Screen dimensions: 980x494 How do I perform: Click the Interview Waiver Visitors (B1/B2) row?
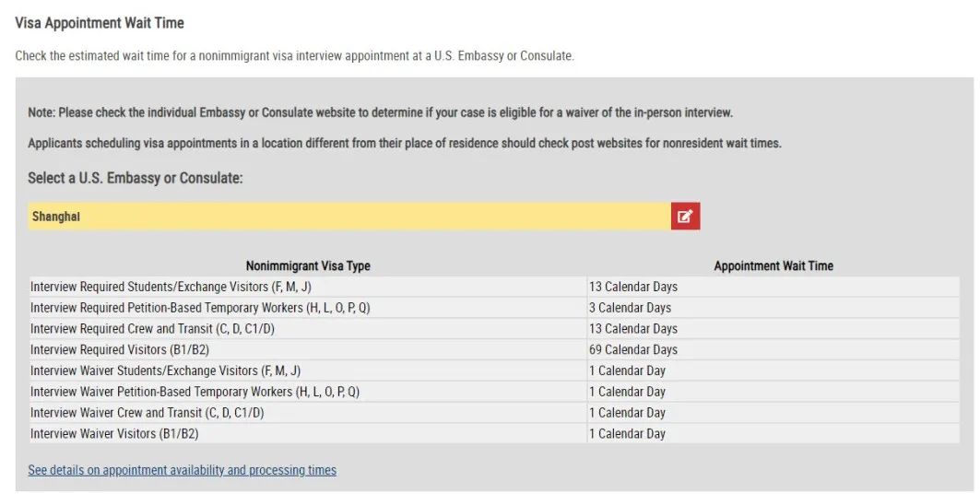(x=494, y=433)
